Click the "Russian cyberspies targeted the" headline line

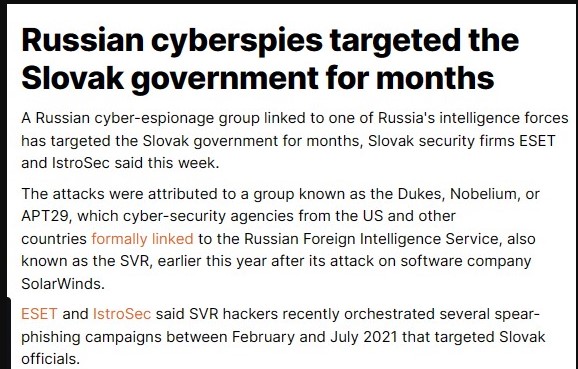(270, 41)
